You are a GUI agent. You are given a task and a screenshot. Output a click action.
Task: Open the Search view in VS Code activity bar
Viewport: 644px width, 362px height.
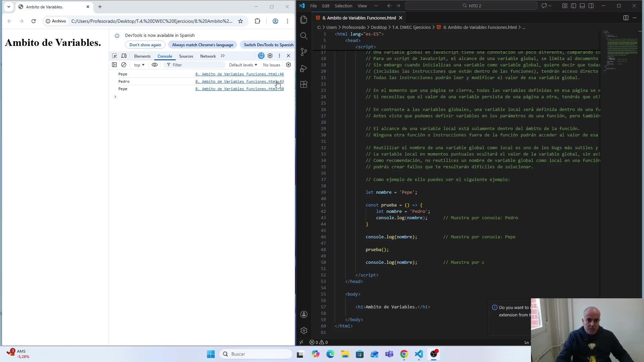[x=304, y=36]
